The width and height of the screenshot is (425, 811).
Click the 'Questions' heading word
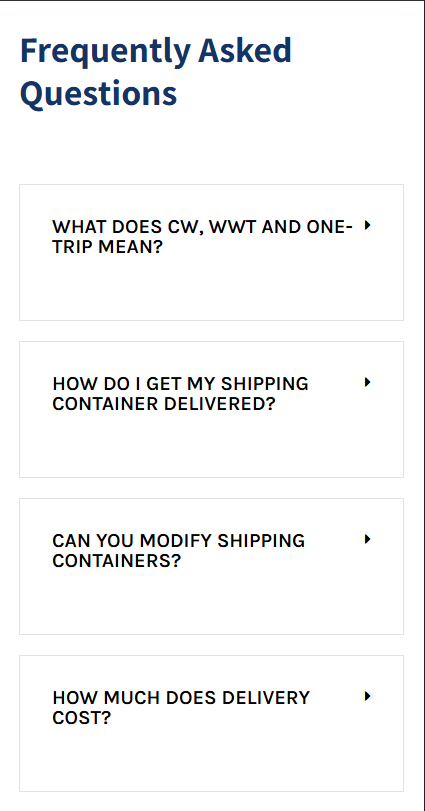tap(99, 94)
